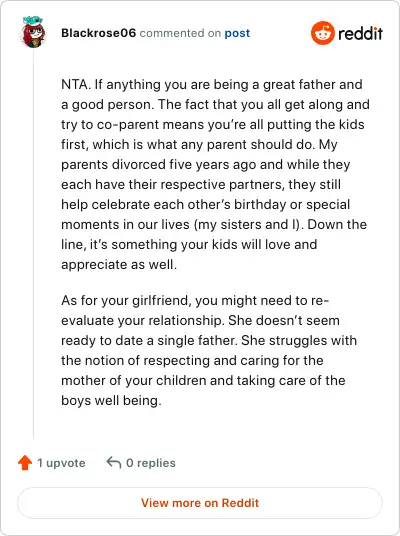Click paragraph starting "As for your girlfriend"
The height and width of the screenshot is (536, 400).
pos(209,350)
